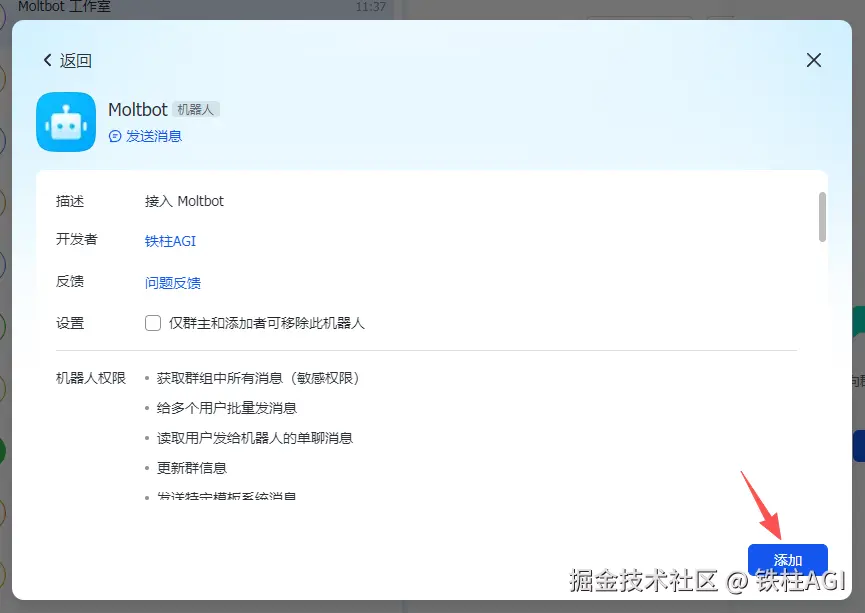Click permission 更新群信息
The image size is (865, 613).
coord(192,468)
